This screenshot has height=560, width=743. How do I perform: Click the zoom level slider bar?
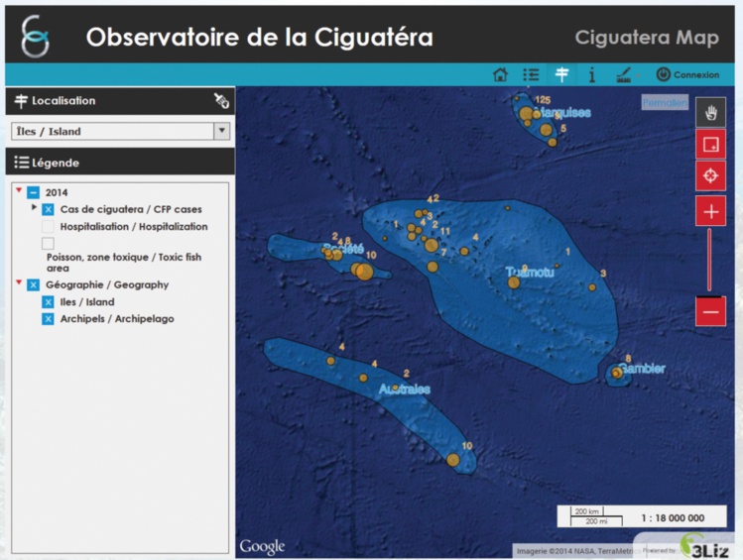[709, 260]
